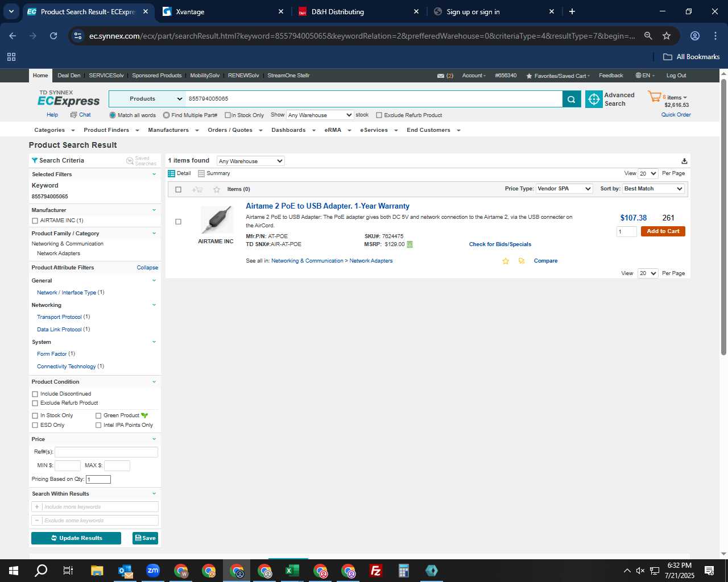
Task: Open the warehouse dropdown next to items found
Action: coord(250,161)
